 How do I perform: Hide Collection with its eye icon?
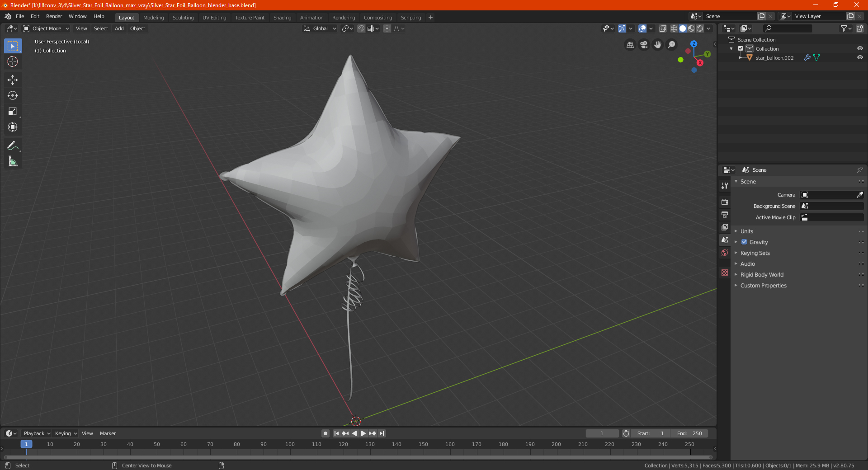[860, 48]
